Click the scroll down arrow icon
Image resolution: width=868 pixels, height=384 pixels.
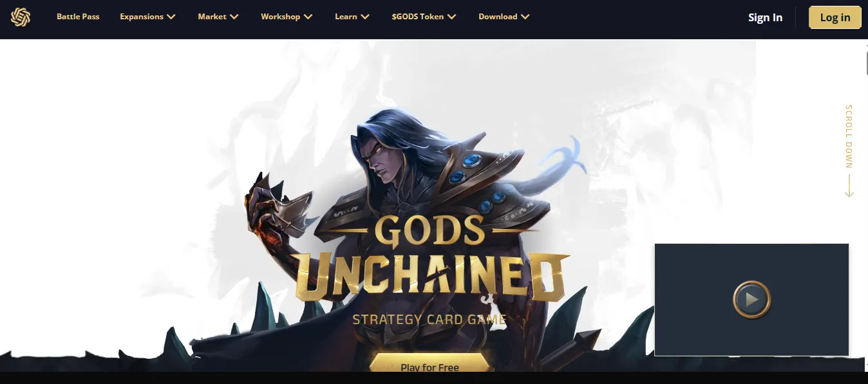(x=849, y=185)
